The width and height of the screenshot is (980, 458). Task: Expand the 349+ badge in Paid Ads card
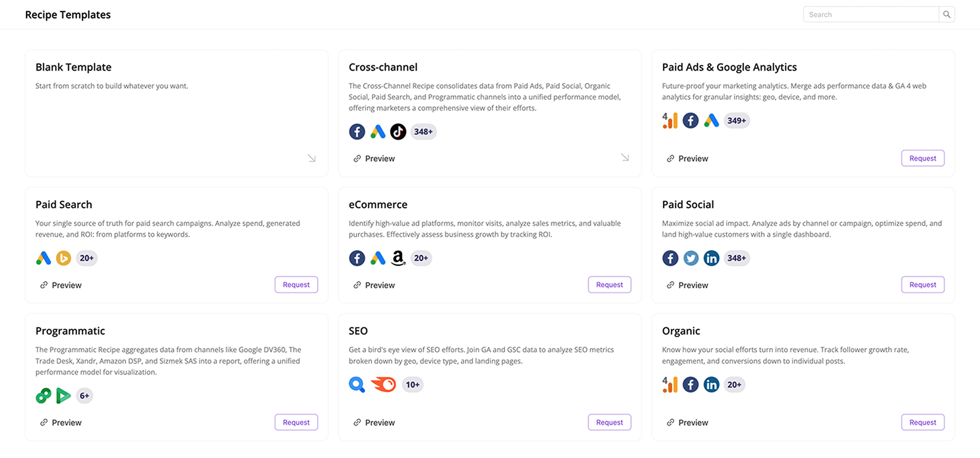736,121
